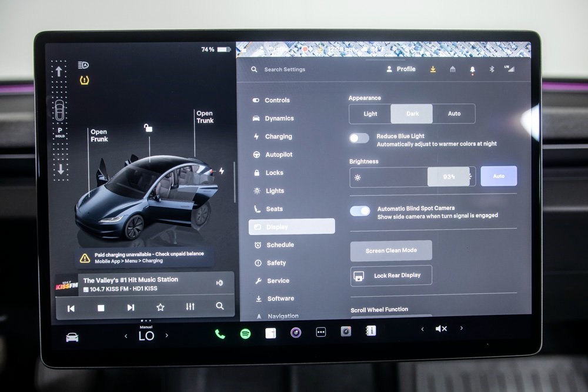Tap the LO temperature setting

146,336
